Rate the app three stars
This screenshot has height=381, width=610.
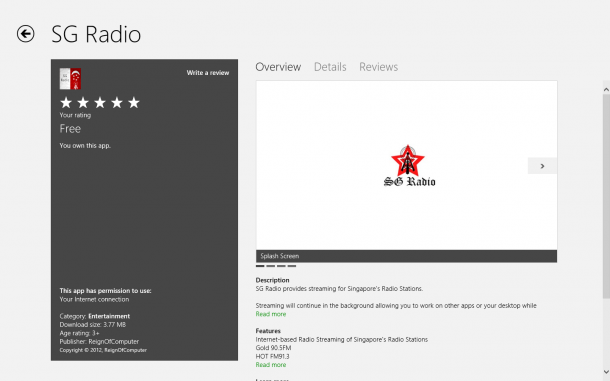pos(100,103)
